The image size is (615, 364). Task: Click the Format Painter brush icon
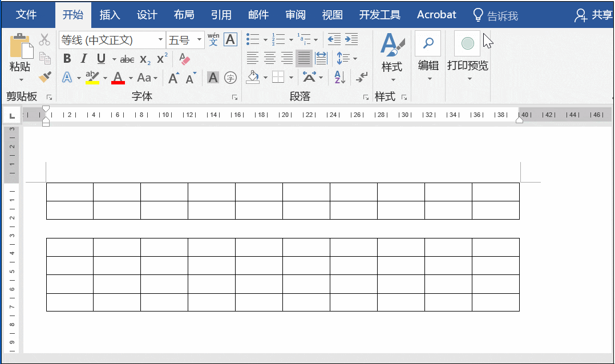(x=44, y=77)
